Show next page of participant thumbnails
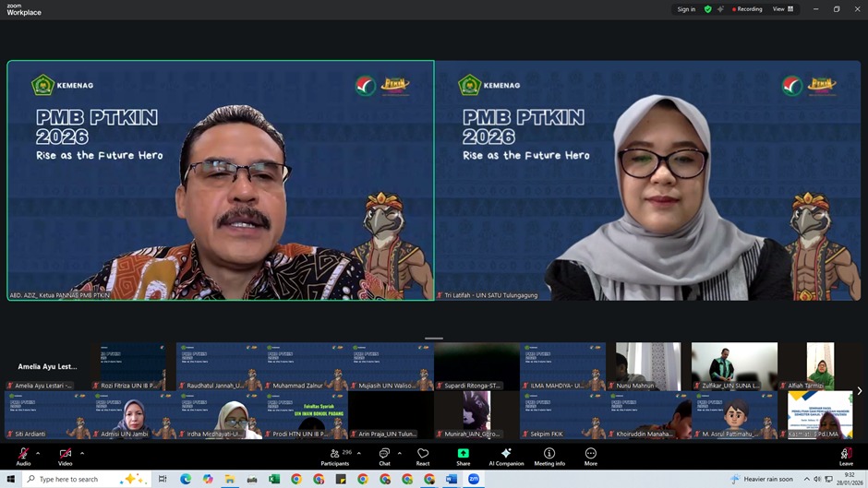The height and width of the screenshot is (488, 868). (860, 391)
